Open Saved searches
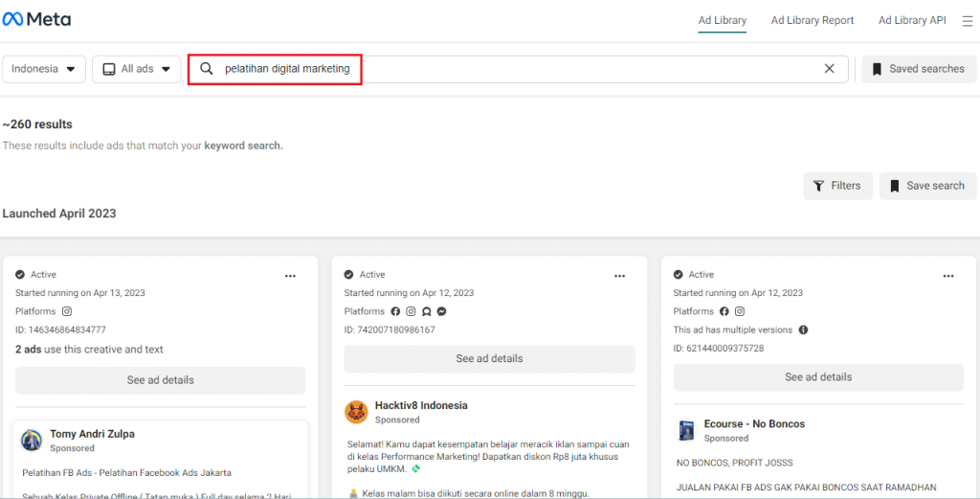The image size is (980, 499). point(919,69)
